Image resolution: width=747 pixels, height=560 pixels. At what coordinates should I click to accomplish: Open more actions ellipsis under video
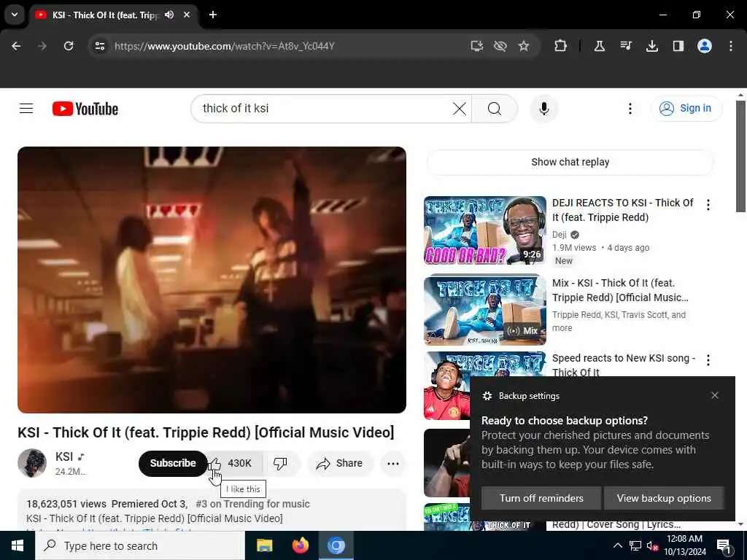pos(393,463)
